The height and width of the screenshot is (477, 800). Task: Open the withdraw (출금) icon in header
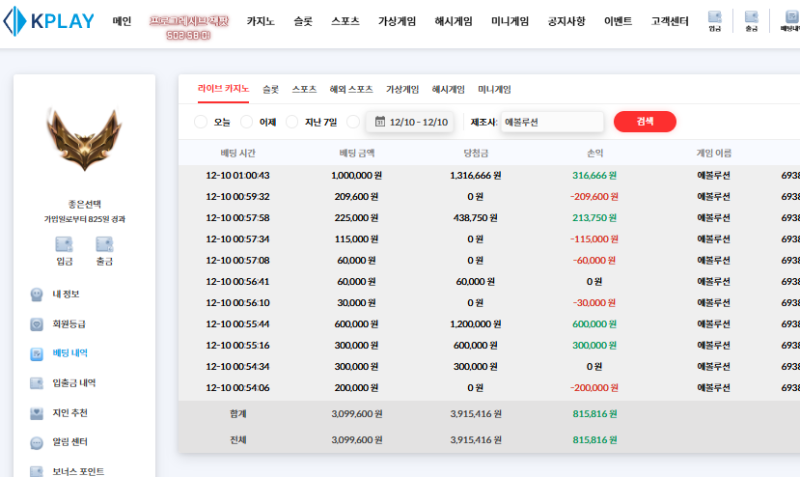point(751,21)
